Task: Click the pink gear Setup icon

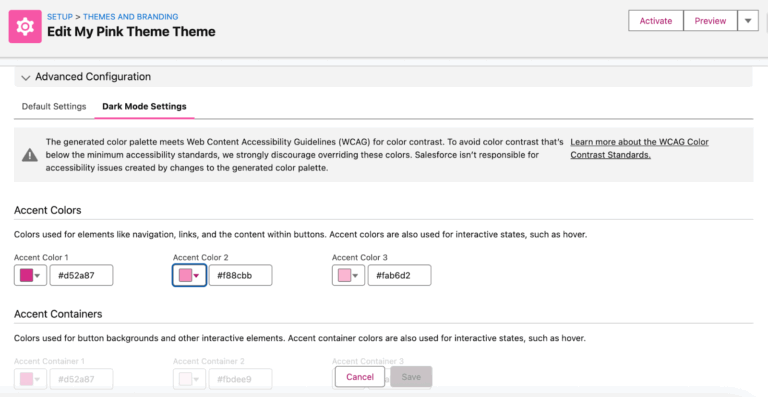Action: click(25, 26)
